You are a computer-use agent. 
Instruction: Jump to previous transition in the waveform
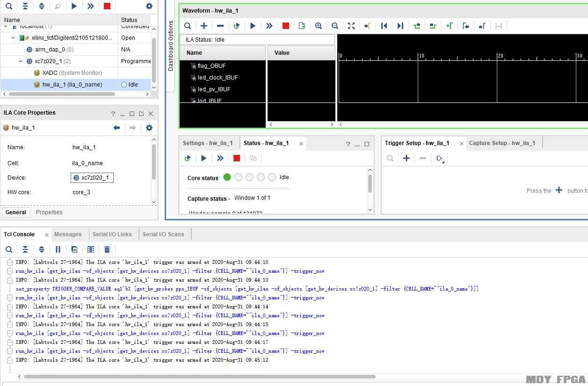pos(416,26)
